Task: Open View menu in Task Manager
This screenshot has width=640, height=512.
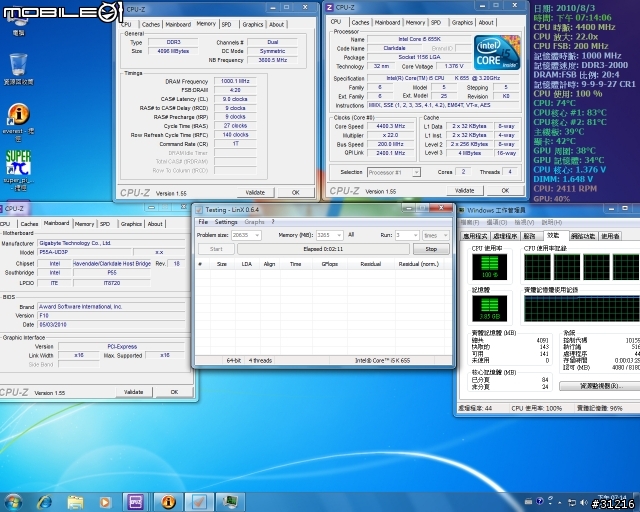Action: [524, 223]
